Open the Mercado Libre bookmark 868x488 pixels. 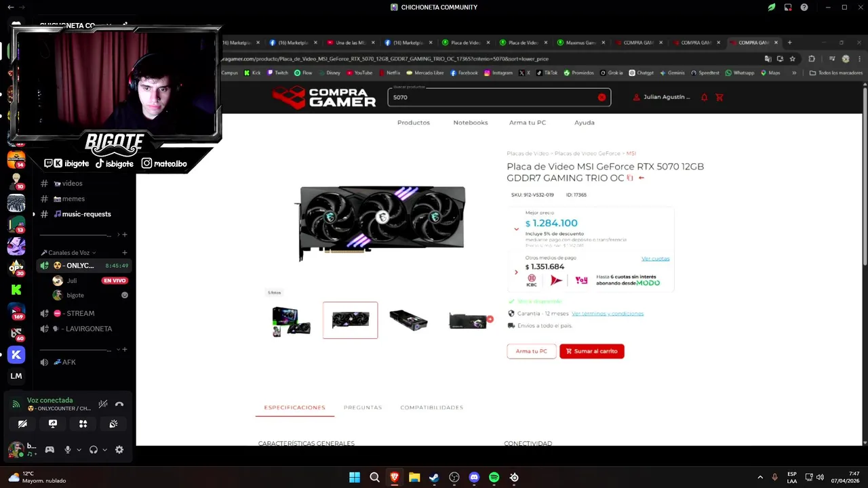pos(425,73)
